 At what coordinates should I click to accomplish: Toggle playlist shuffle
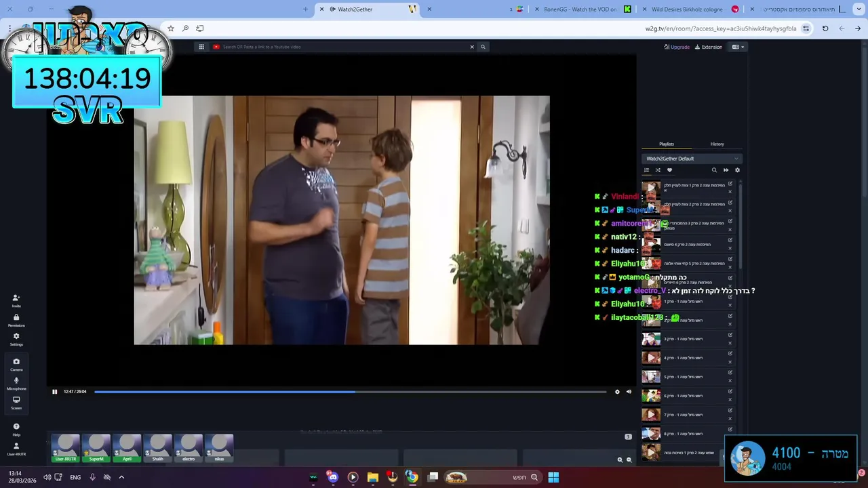pos(658,170)
